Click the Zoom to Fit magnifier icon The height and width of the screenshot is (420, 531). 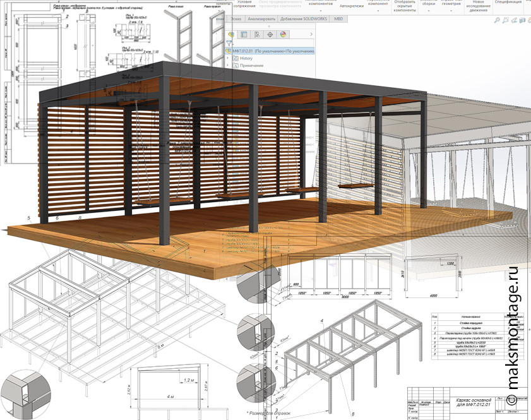[497, 20]
